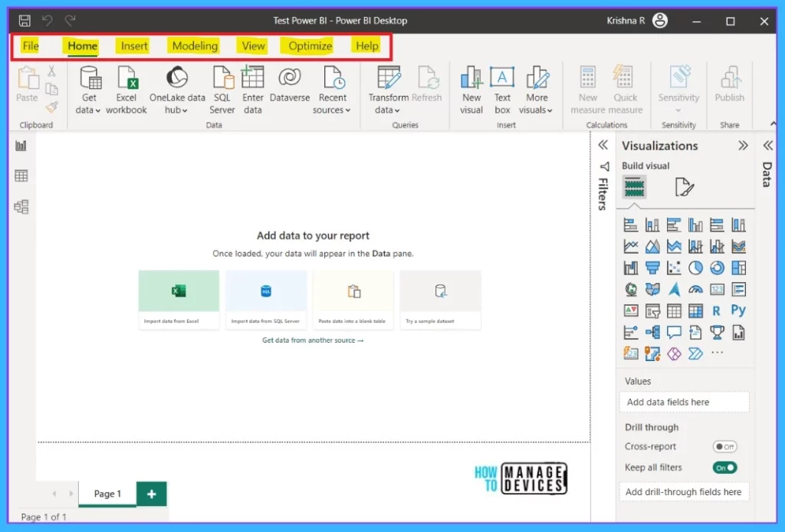Open the Krishna R account avatar
The image size is (785, 532).
click(660, 21)
